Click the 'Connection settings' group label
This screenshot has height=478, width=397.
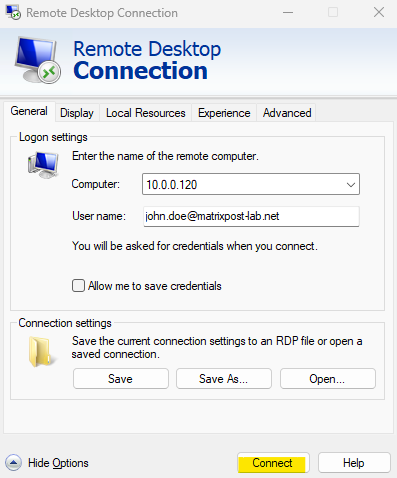coord(65,323)
